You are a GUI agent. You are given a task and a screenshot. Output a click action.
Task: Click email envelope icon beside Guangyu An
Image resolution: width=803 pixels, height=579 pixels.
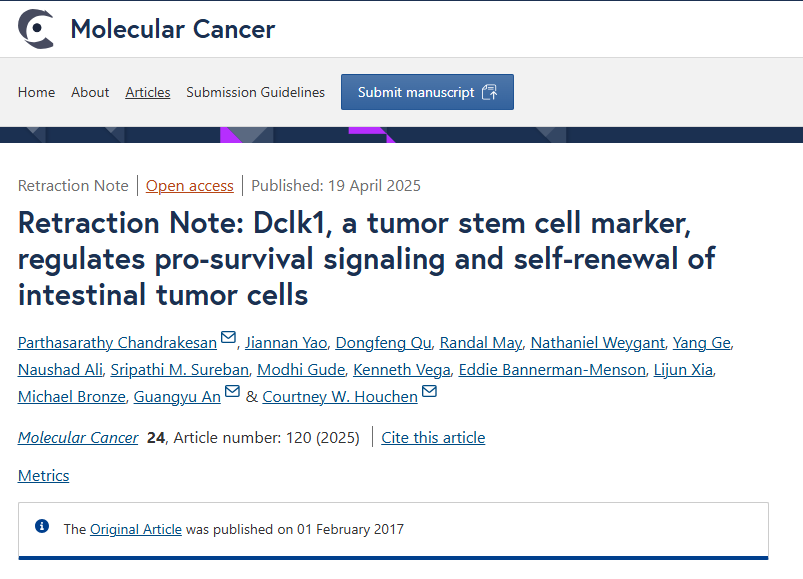232,391
